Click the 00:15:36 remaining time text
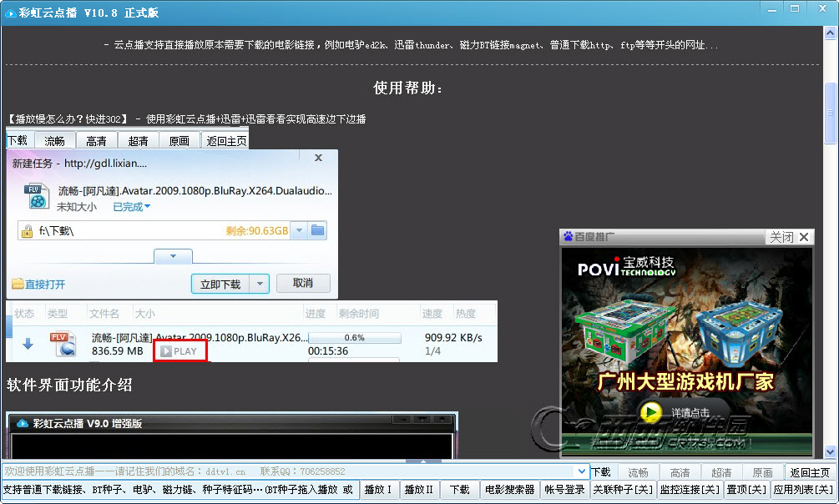The width and height of the screenshot is (839, 504). click(328, 351)
